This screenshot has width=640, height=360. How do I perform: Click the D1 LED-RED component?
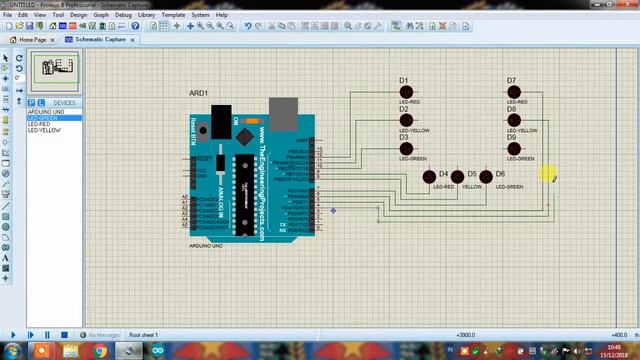(x=406, y=93)
